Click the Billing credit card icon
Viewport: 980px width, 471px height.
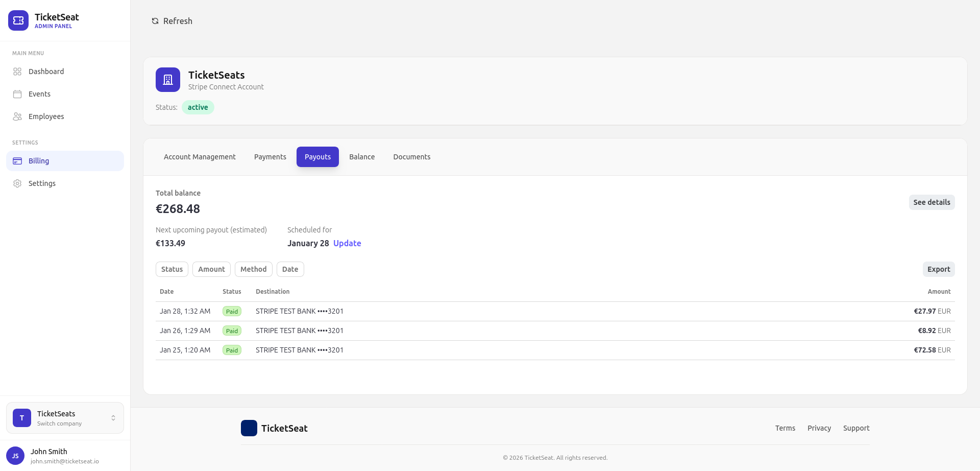pyautogui.click(x=17, y=161)
